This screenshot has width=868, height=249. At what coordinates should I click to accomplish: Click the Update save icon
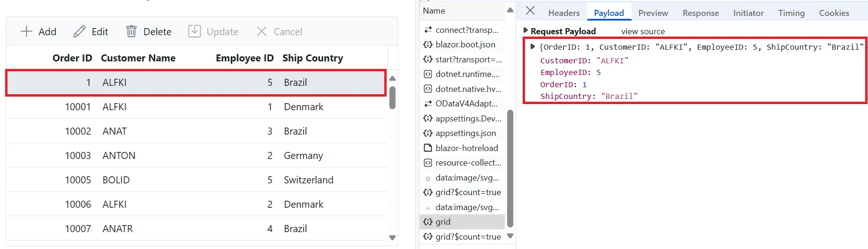click(x=194, y=31)
